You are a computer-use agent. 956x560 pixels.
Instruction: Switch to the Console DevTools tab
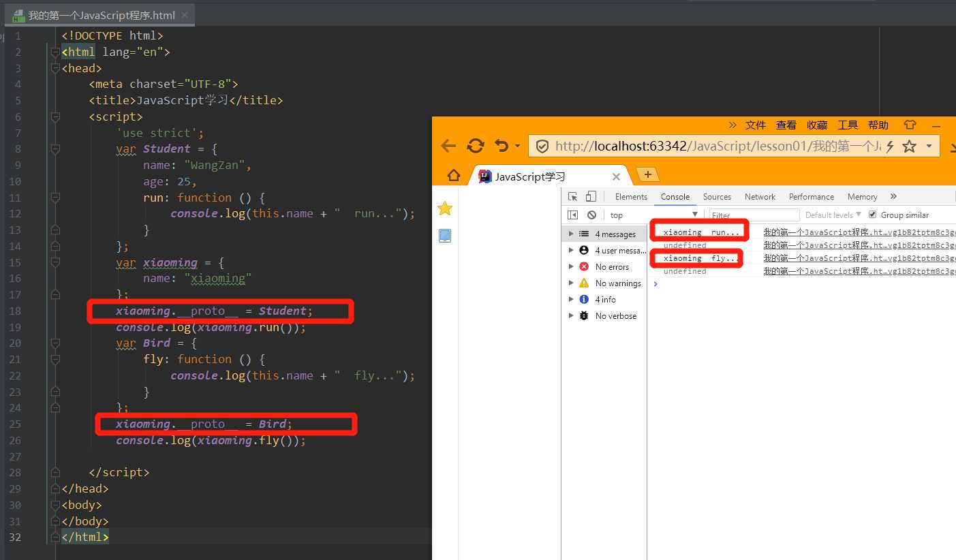pos(675,196)
